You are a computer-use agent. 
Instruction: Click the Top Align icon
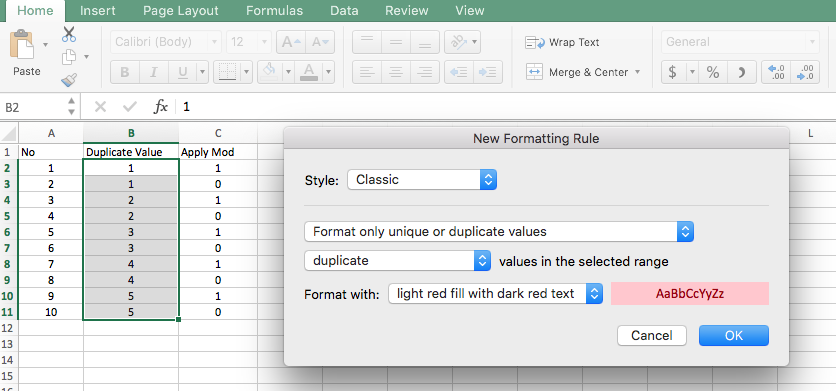366,42
